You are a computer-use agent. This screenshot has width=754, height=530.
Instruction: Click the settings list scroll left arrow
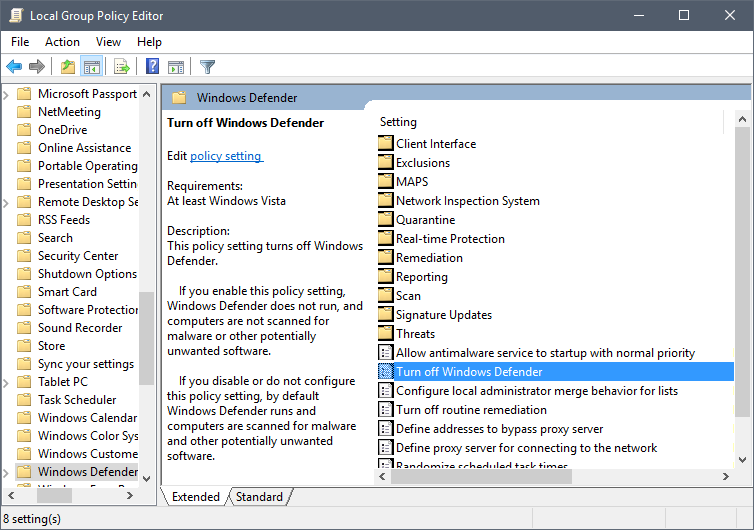[382, 477]
